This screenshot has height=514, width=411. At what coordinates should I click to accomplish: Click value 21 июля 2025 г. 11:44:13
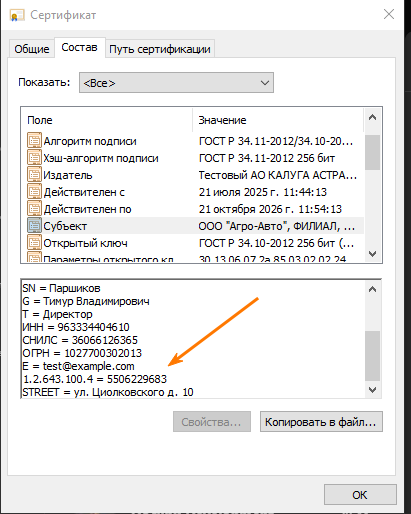263,192
